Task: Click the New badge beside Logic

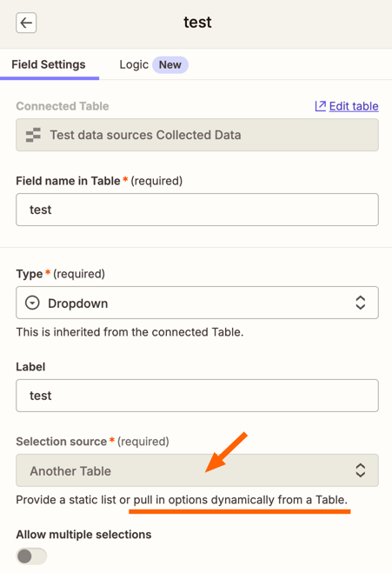Action: point(169,64)
